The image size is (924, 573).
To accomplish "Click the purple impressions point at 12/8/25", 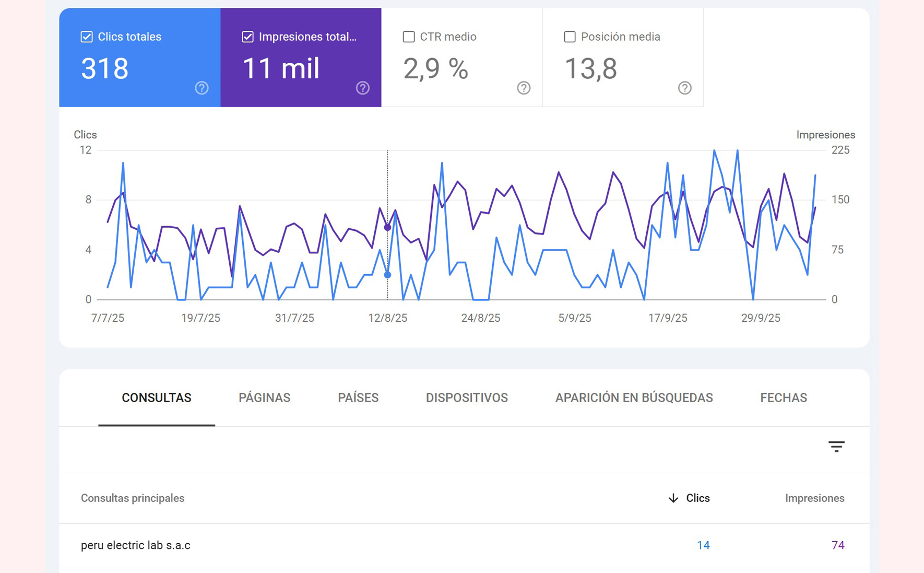I will click(387, 227).
